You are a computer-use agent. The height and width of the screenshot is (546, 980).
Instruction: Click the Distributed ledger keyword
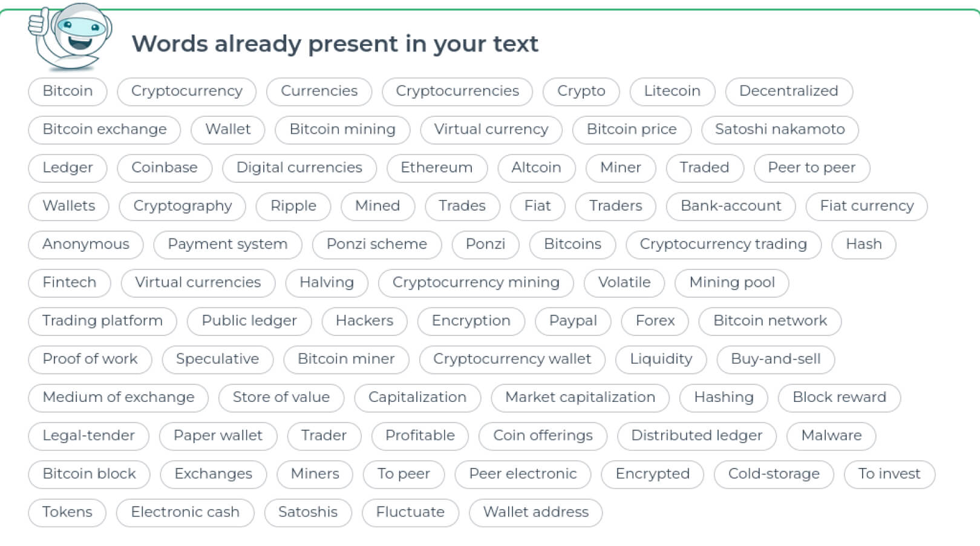696,435
